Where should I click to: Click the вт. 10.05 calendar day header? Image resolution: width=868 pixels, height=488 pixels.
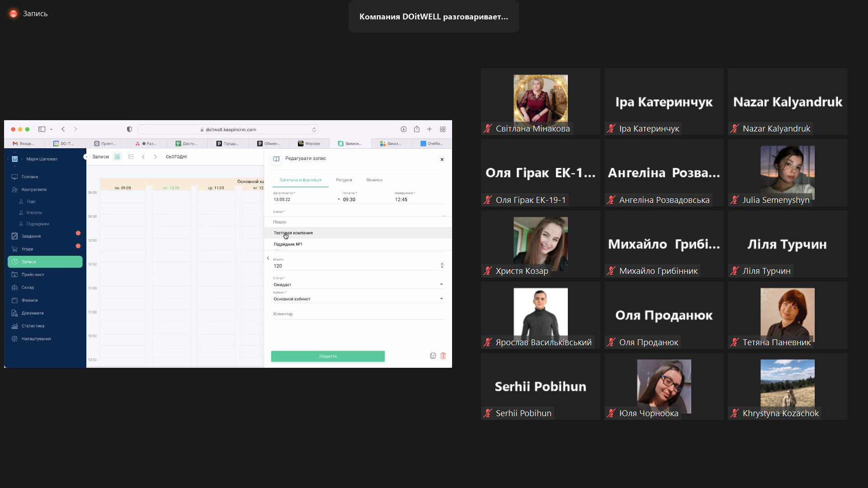point(171,188)
